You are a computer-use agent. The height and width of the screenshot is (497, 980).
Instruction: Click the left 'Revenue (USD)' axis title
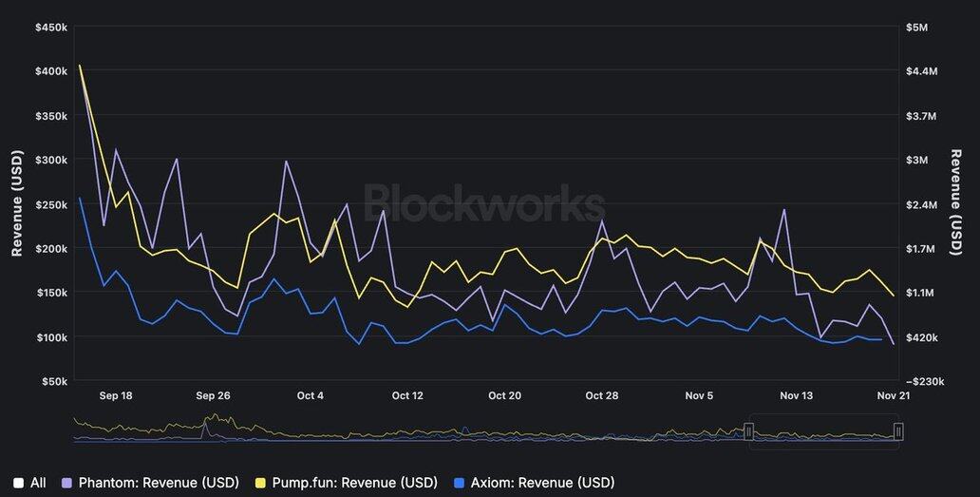[17, 203]
